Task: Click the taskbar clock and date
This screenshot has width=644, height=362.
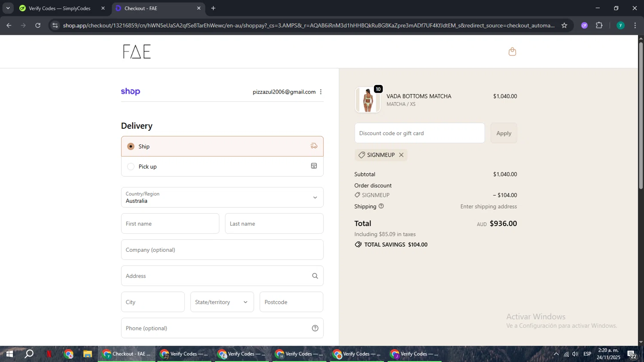Action: [x=608, y=354]
